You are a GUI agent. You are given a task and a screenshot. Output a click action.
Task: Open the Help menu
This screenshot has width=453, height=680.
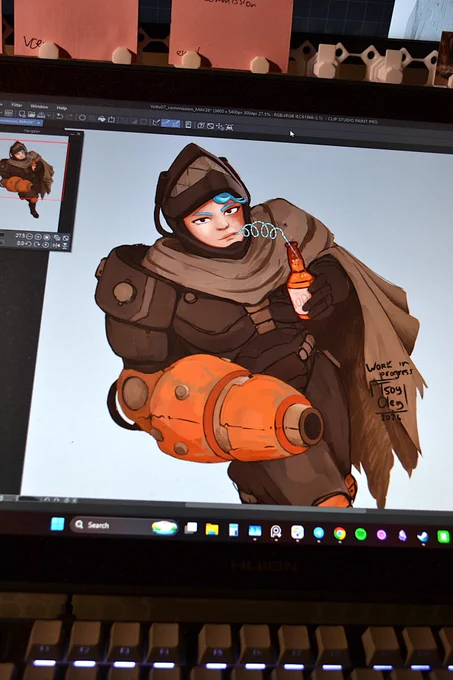click(62, 108)
